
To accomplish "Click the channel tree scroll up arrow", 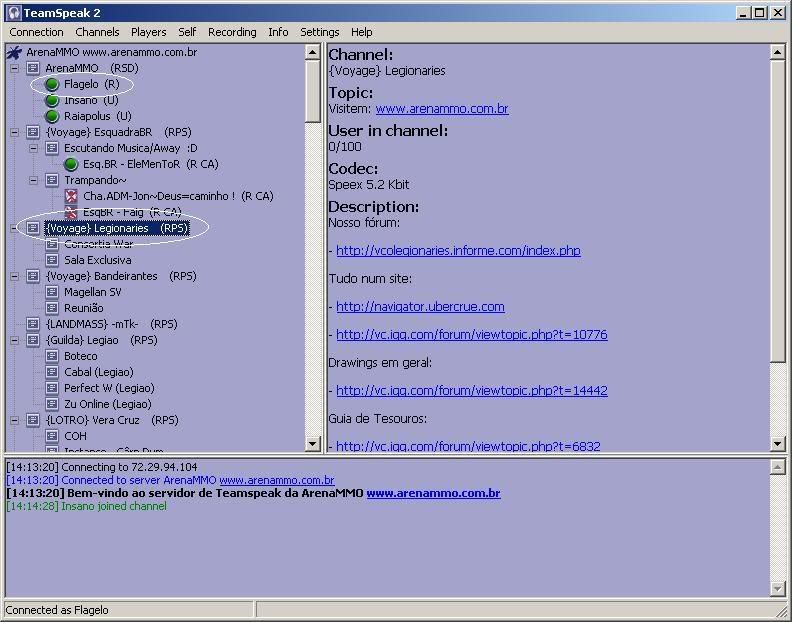I will (x=313, y=52).
